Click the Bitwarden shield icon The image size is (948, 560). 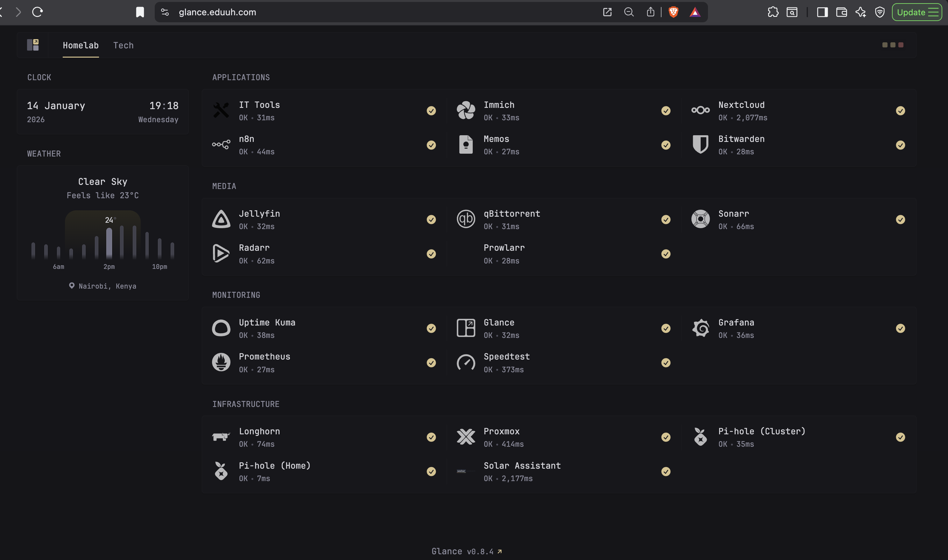coord(700,144)
